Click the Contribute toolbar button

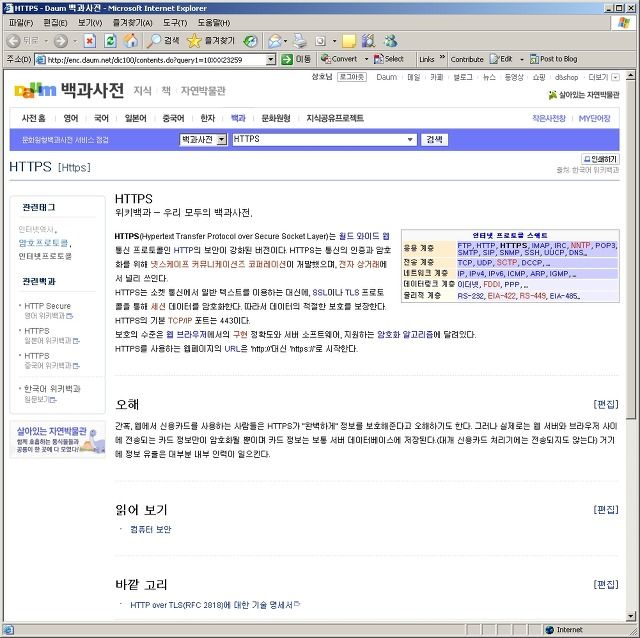pyautogui.click(x=467, y=59)
